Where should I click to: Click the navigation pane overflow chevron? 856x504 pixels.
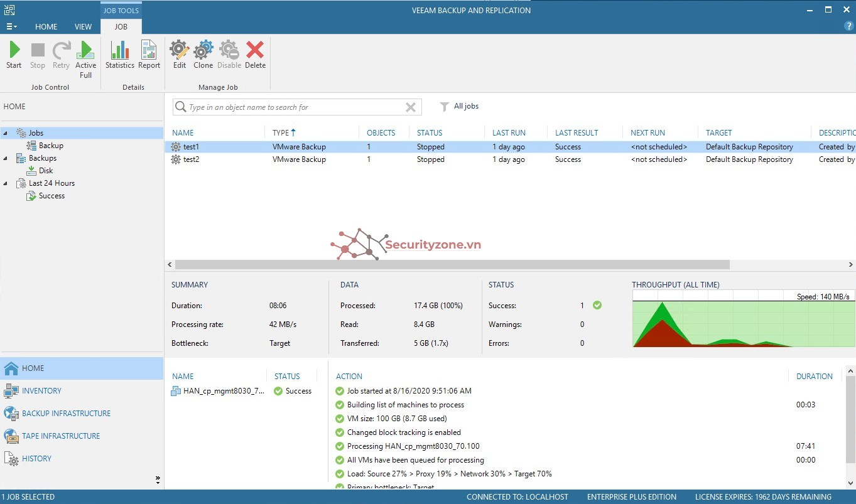click(158, 480)
